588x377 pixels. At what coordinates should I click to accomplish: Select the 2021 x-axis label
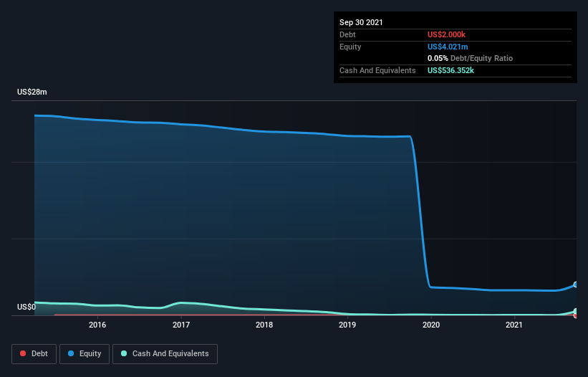tap(514, 325)
